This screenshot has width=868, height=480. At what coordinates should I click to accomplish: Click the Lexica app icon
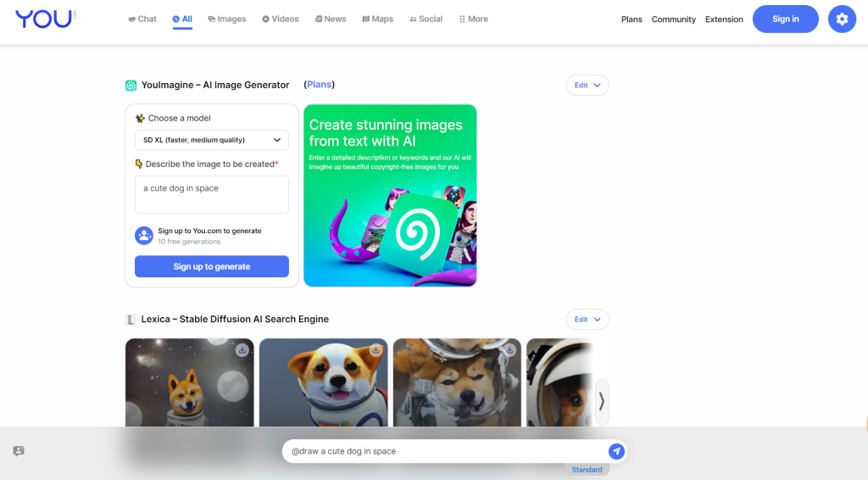tap(131, 320)
